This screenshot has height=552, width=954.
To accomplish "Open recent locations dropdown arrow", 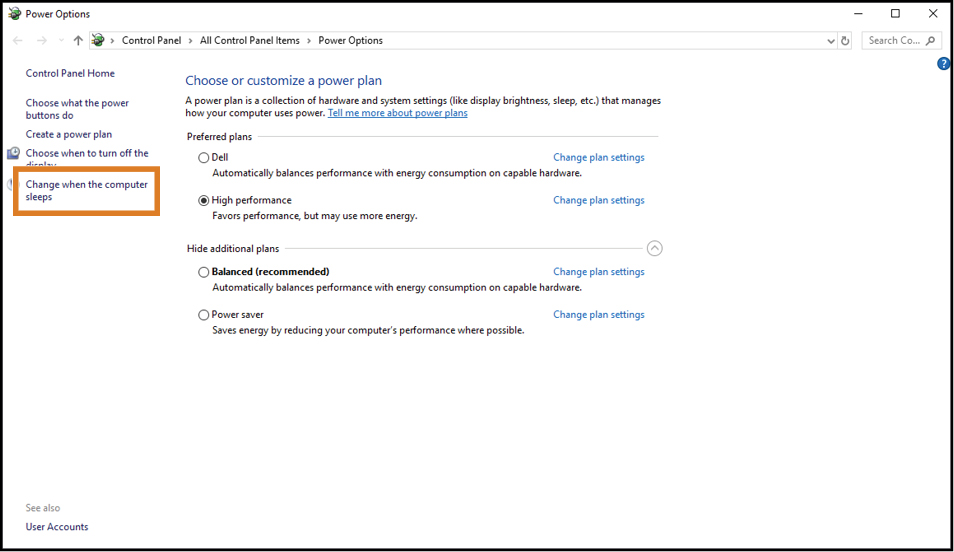I will tap(61, 41).
